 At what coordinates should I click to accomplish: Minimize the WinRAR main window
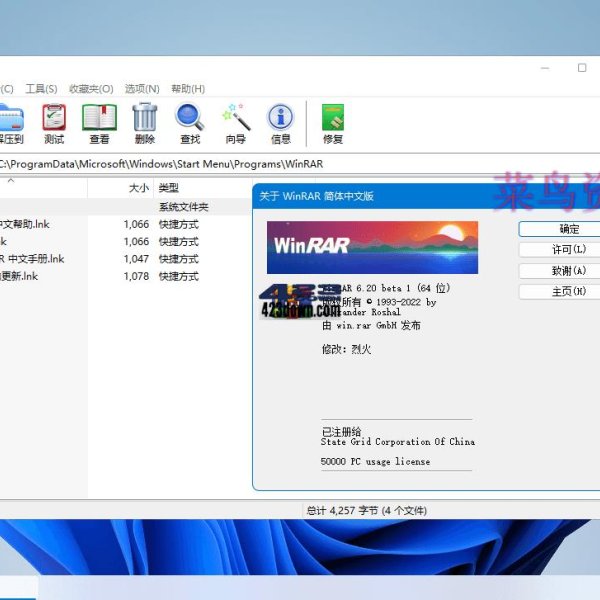[x=545, y=68]
